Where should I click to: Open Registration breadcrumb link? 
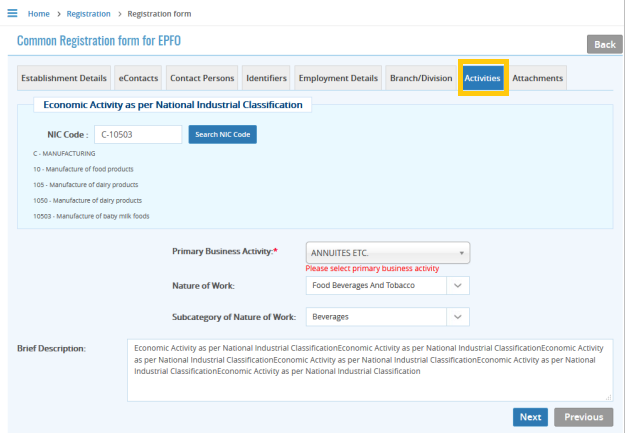(x=89, y=13)
